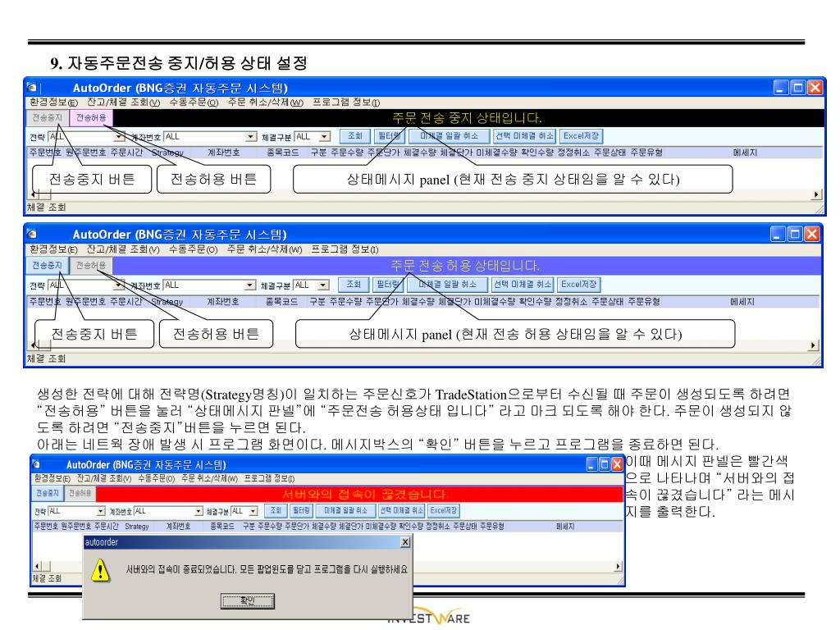Toggle 전송중지 in the top AutoOrder window
The width and height of the screenshot is (840, 630).
coord(47,118)
